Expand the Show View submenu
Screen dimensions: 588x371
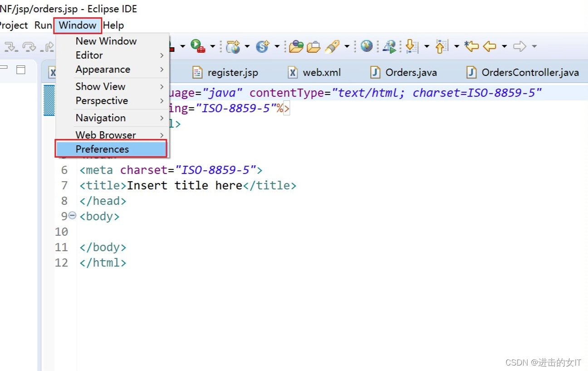tap(113, 86)
